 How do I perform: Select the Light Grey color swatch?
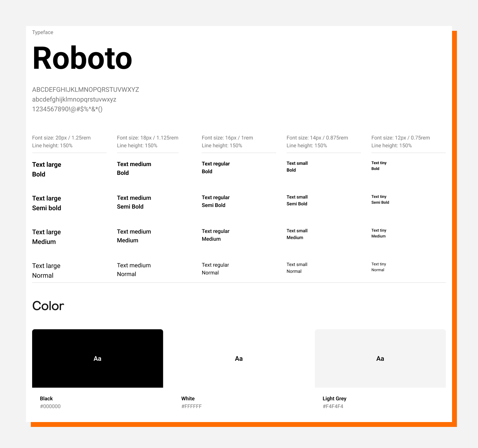(x=380, y=358)
